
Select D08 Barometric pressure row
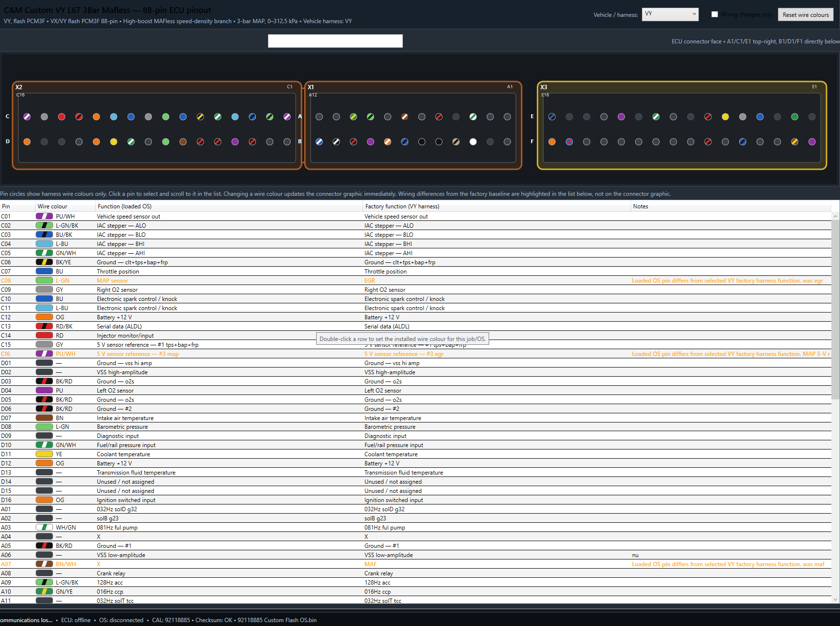[415, 427]
